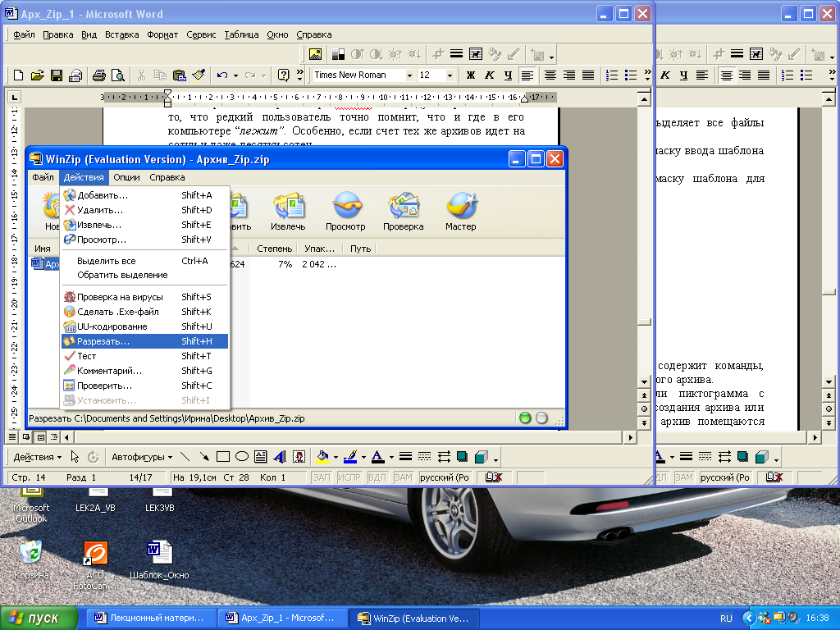The image size is (840, 630).
Task: Toggle numbered list button in Word
Action: pos(612,75)
